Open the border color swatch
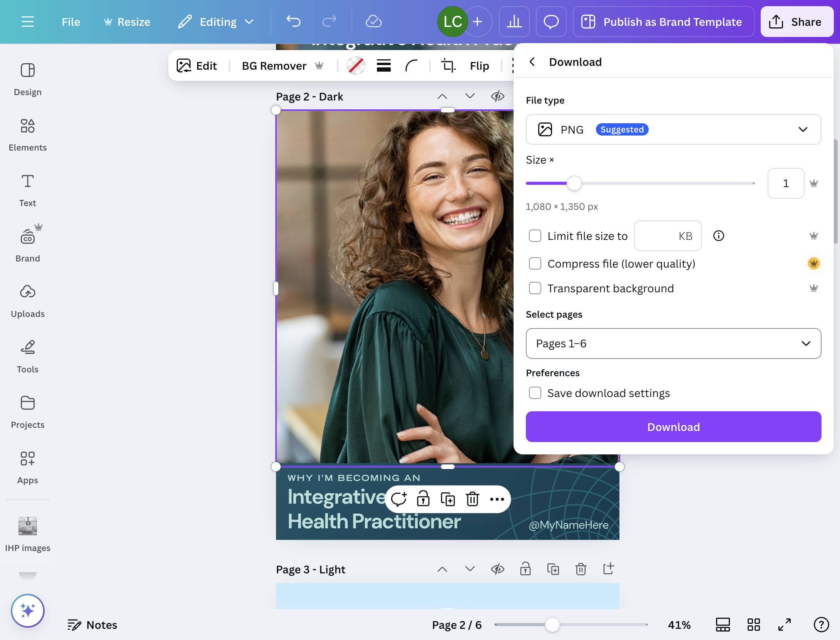The image size is (840, 640). tap(356, 65)
